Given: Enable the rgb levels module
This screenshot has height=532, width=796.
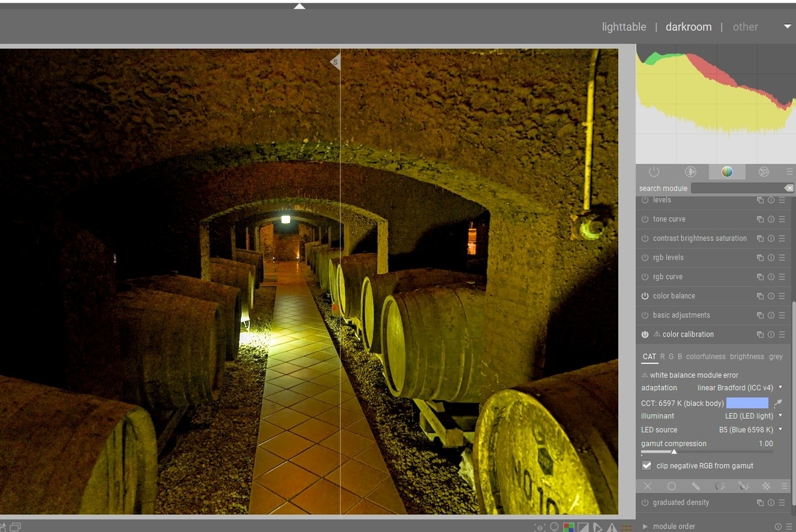Looking at the screenshot, I should pos(645,257).
